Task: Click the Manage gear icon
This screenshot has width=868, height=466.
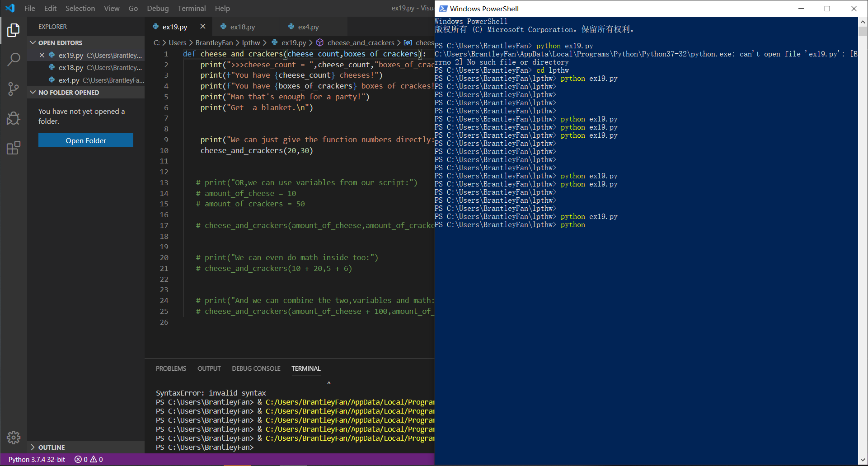Action: pos(14,437)
